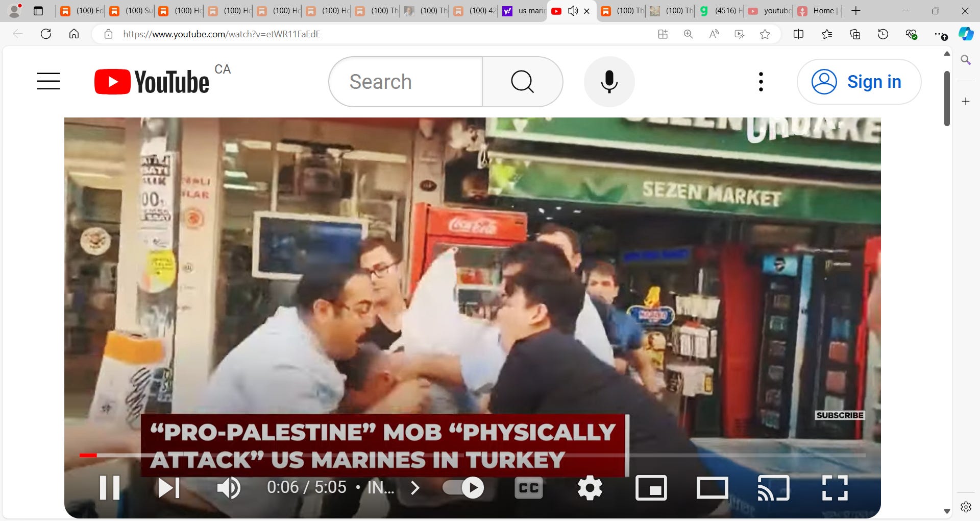The image size is (980, 521).
Task: Add a sidebar app with plus
Action: click(966, 101)
